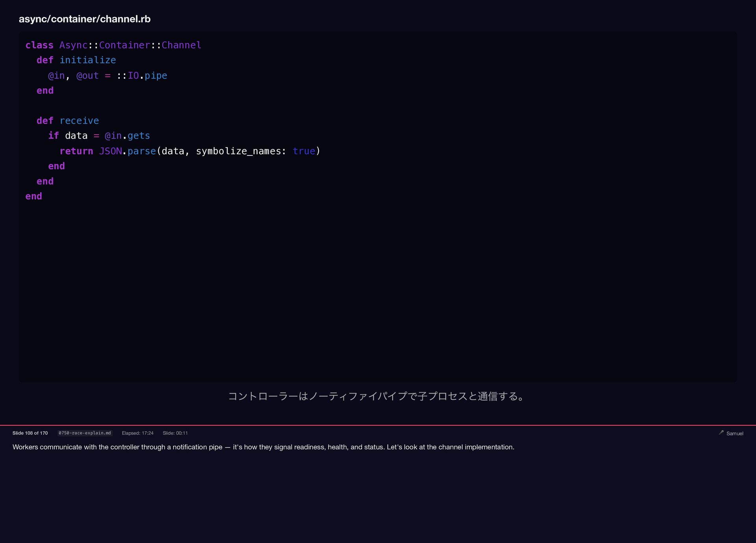Click the initialize method name
The image size is (756, 543).
(87, 60)
